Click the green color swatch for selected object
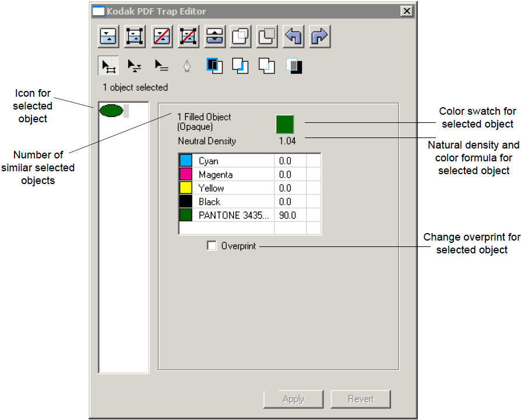 tap(285, 124)
